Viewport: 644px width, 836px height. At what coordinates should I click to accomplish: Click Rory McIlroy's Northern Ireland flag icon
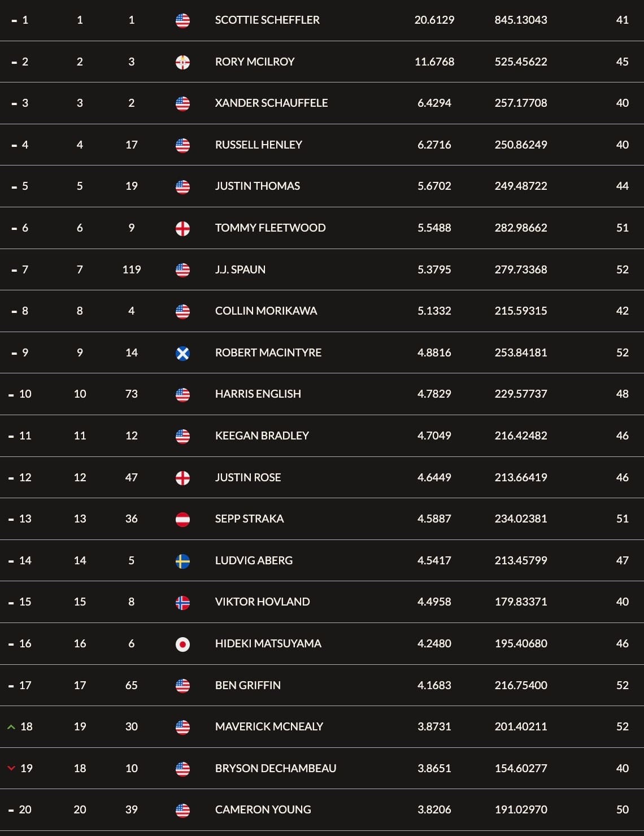pos(182,62)
